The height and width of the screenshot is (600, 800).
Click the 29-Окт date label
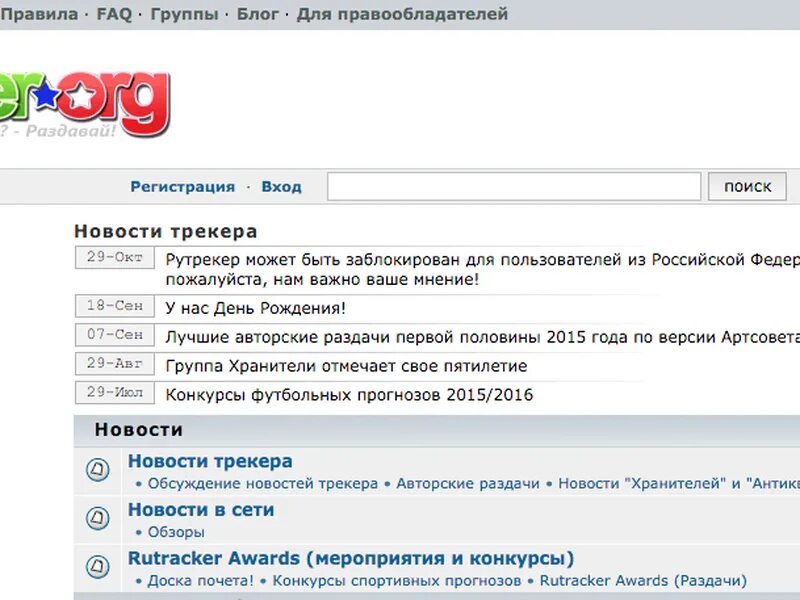115,257
